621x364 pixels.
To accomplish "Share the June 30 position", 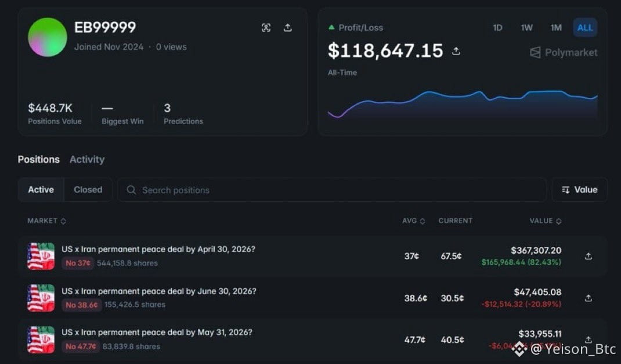I will coord(588,298).
